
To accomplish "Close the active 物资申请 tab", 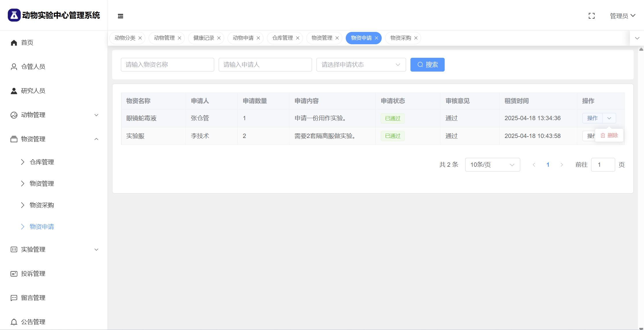I will point(376,38).
